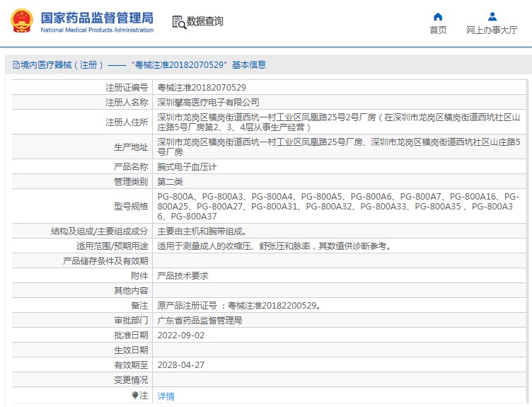Viewport: 532px width, 407px height.
Task: Select product name 腕式电子血压计
Action: (187, 166)
